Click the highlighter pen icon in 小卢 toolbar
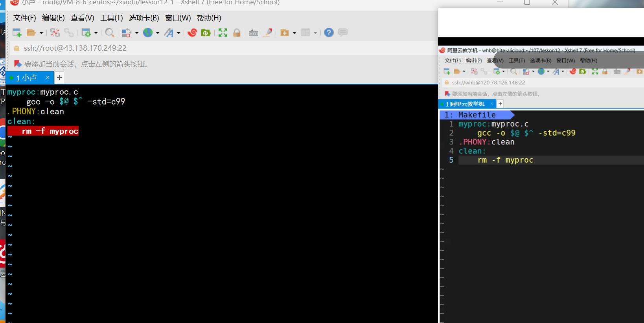 coord(268,33)
